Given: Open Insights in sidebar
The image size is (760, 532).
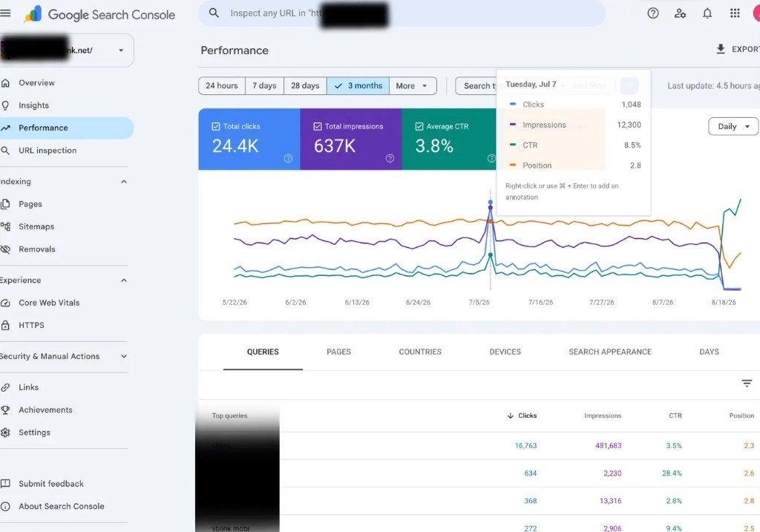Looking at the screenshot, I should (67, 105).
